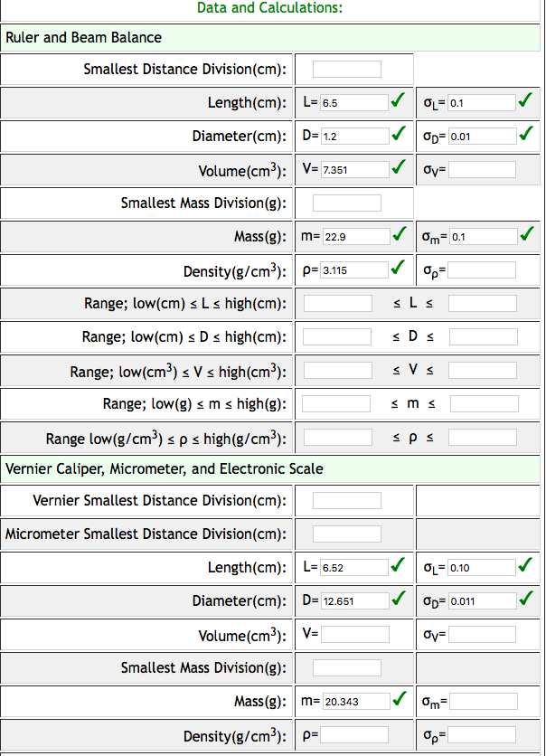The image size is (546, 756).
Task: Click the checkmark next to σD=0.01
Action: (x=525, y=136)
